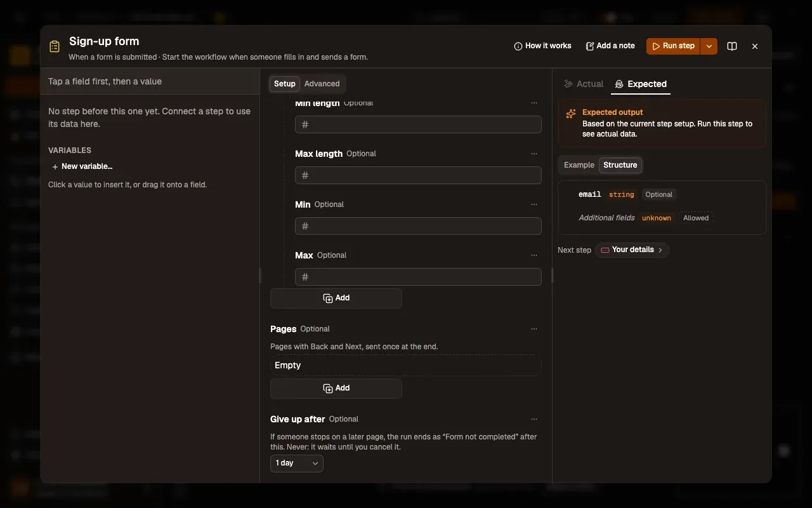Screen dimensions: 812x508
Task: Create a New variable
Action: click(82, 166)
